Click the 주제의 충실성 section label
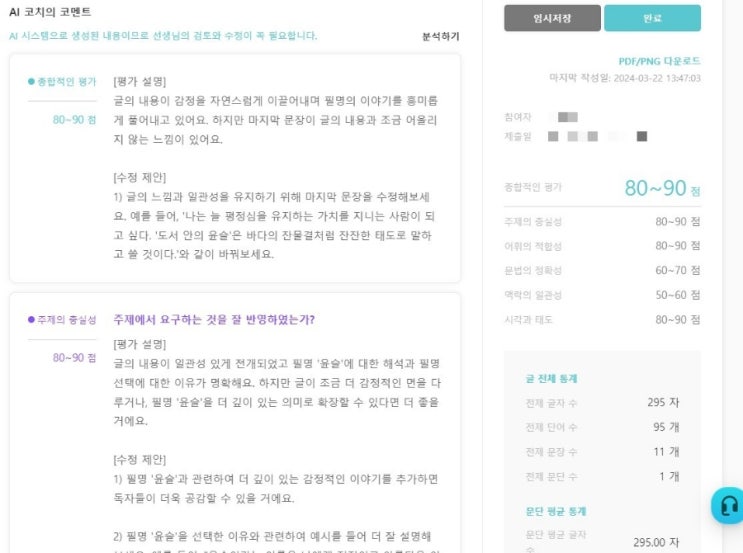The height and width of the screenshot is (553, 743). (x=67, y=320)
